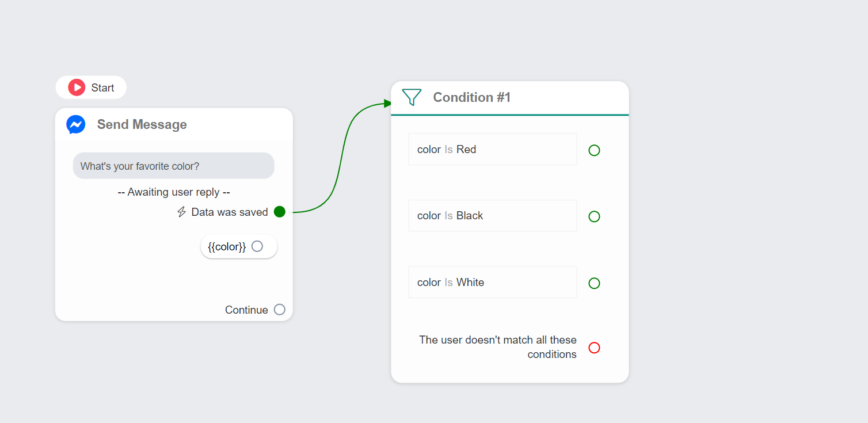This screenshot has height=423, width=868.
Task: Click the red port for unmatched conditions
Action: (594, 348)
